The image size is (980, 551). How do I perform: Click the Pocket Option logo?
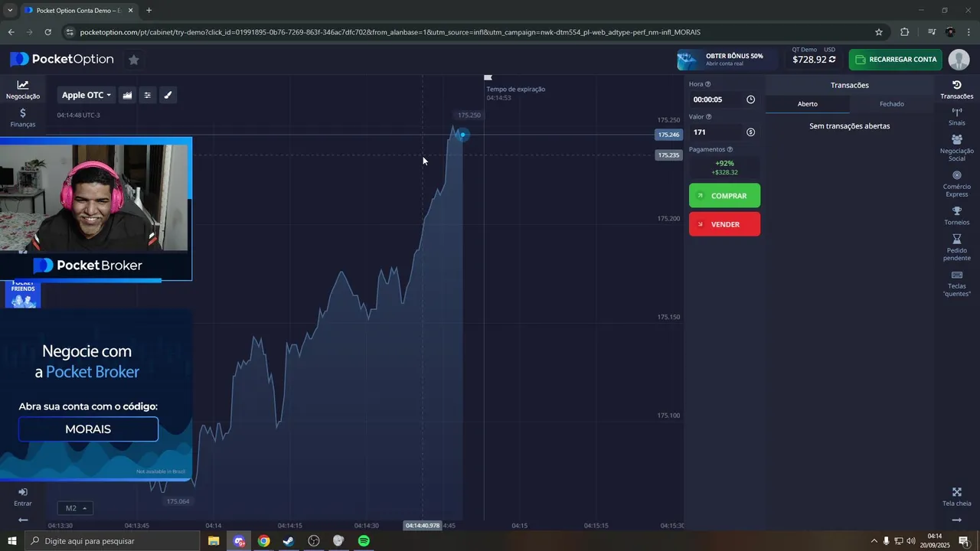pos(62,60)
